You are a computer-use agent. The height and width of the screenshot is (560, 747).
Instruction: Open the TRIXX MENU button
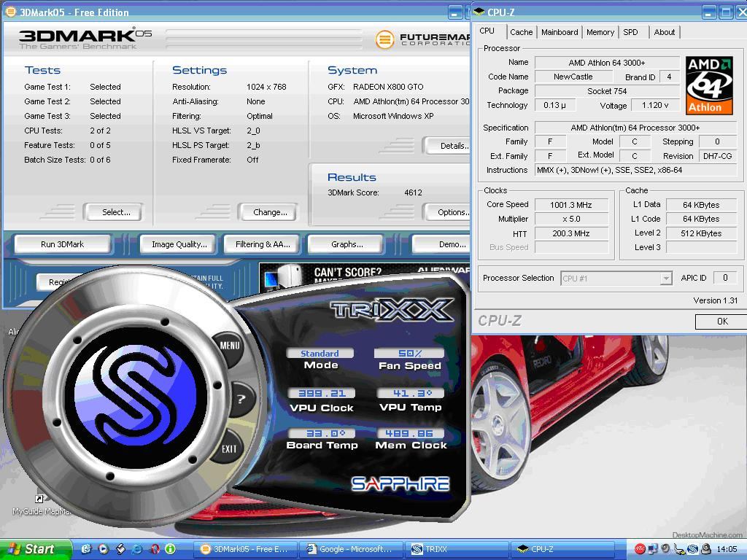pyautogui.click(x=230, y=345)
